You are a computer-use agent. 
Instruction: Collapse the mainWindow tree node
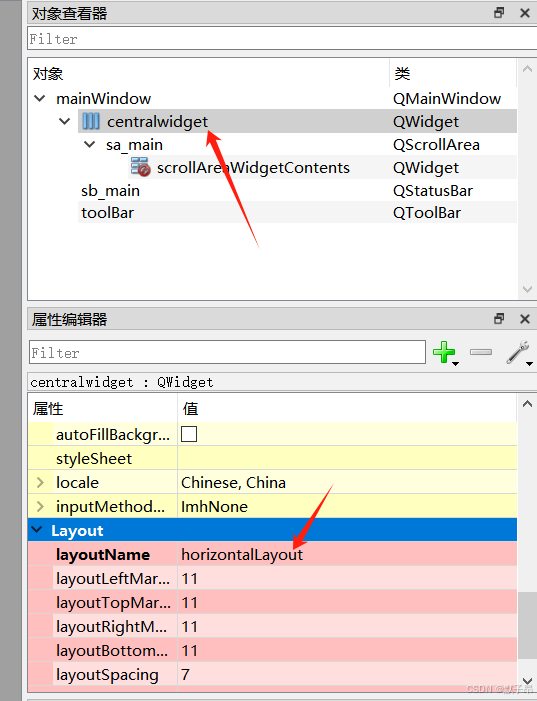(x=40, y=98)
